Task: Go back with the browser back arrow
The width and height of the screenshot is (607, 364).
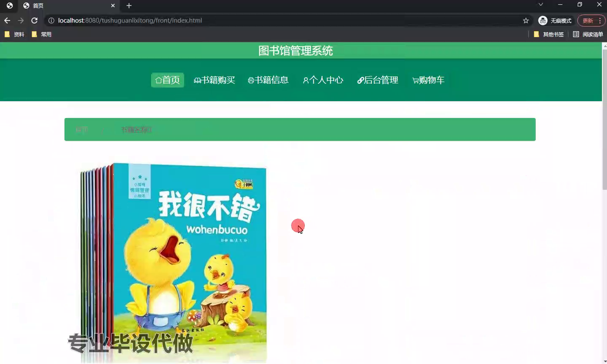Action: pos(7,20)
